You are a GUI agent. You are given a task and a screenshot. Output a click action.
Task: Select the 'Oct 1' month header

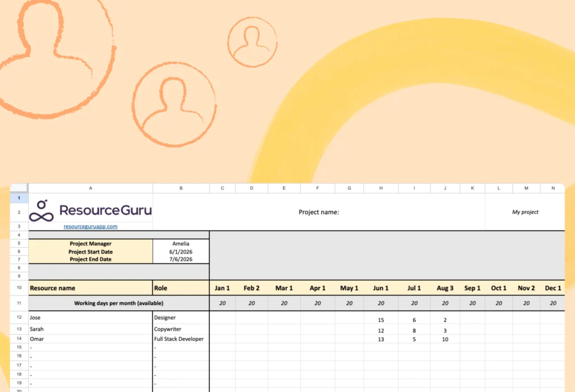point(499,288)
